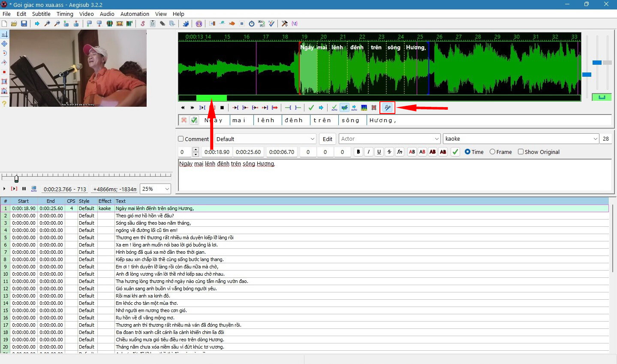Open the Default style dropdown
Viewport: 617px width, 364px height.
pyautogui.click(x=266, y=139)
